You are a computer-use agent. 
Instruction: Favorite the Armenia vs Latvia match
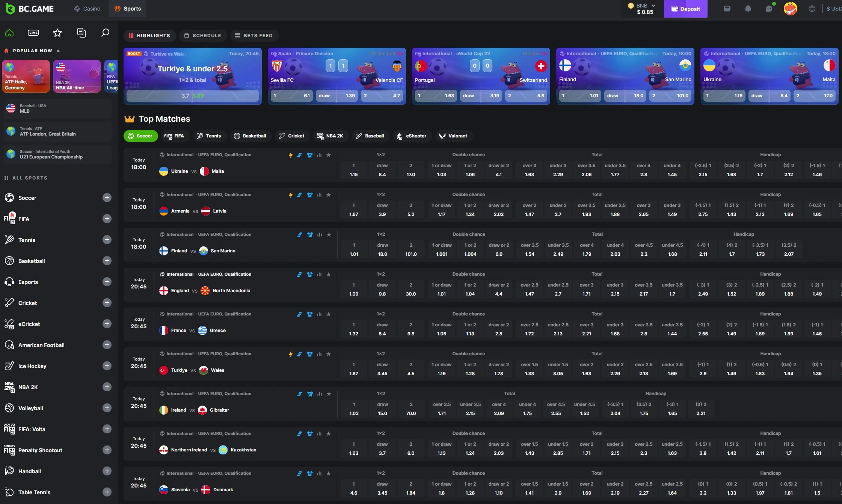point(329,195)
